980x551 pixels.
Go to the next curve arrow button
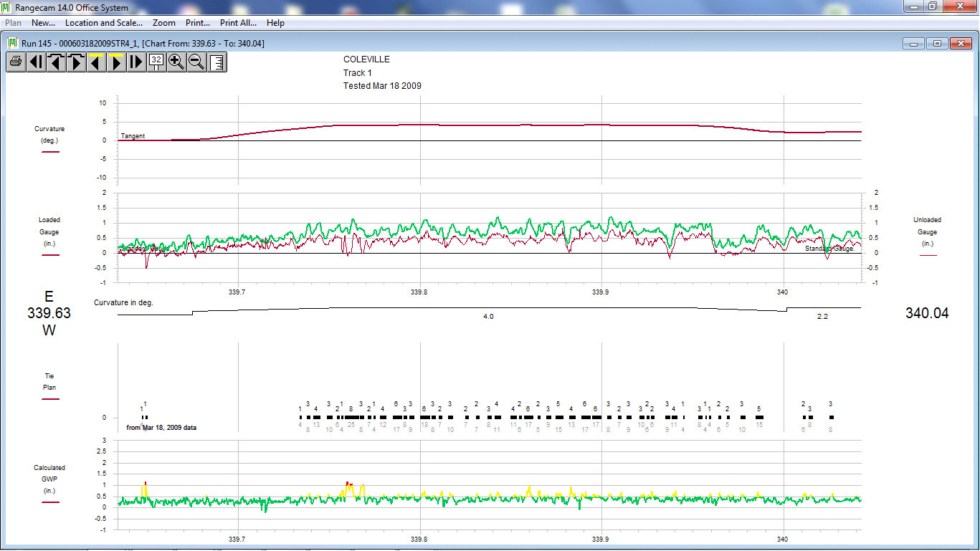[x=76, y=62]
